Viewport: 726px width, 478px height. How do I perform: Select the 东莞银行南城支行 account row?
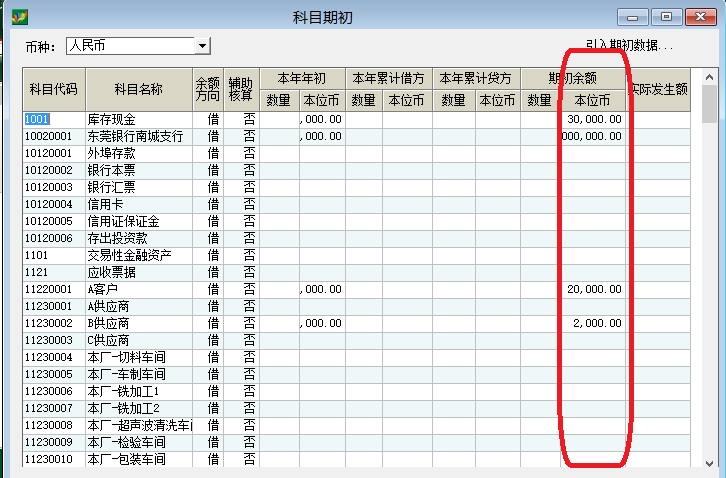point(138,136)
